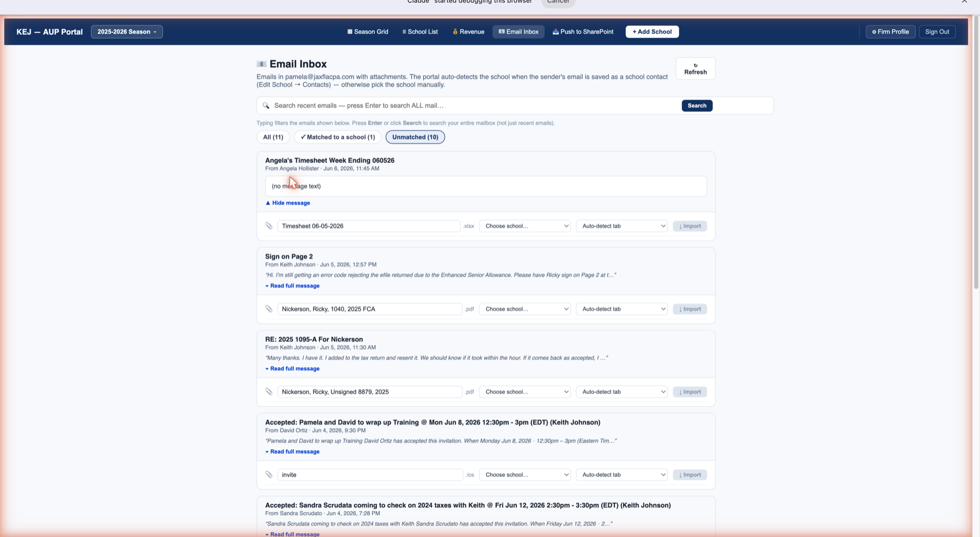Click the page vertical scrollbar
The image size is (980, 537).
click(x=975, y=153)
